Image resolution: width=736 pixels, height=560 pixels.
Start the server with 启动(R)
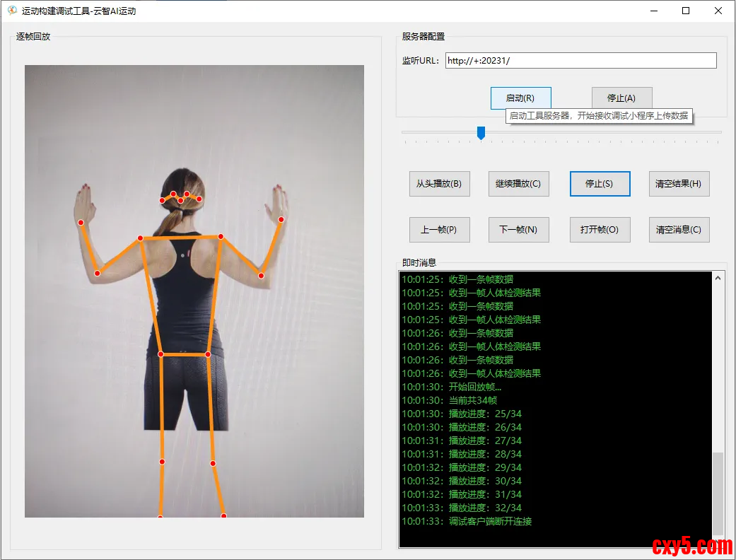click(520, 98)
